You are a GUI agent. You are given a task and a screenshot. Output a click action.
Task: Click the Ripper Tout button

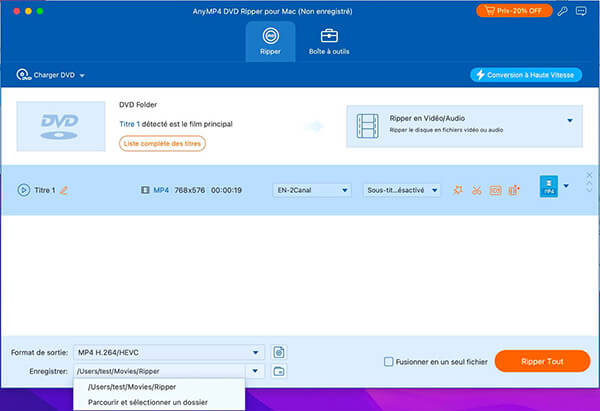coord(542,361)
